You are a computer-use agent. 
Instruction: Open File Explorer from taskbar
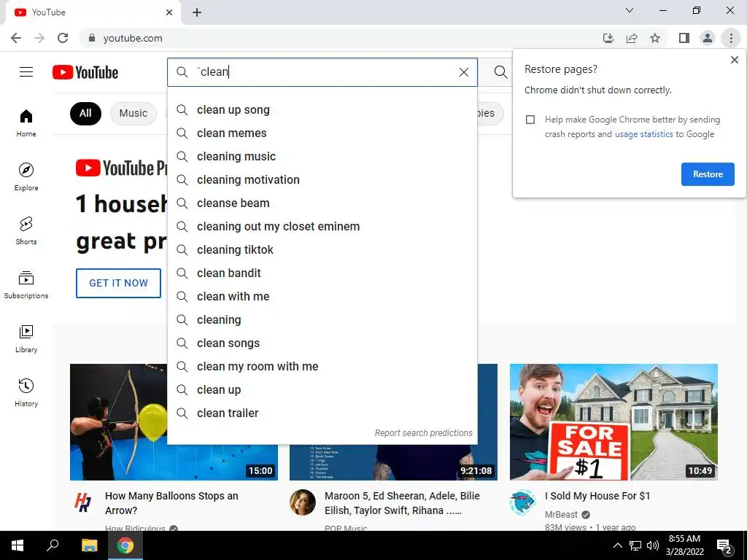pos(89,545)
